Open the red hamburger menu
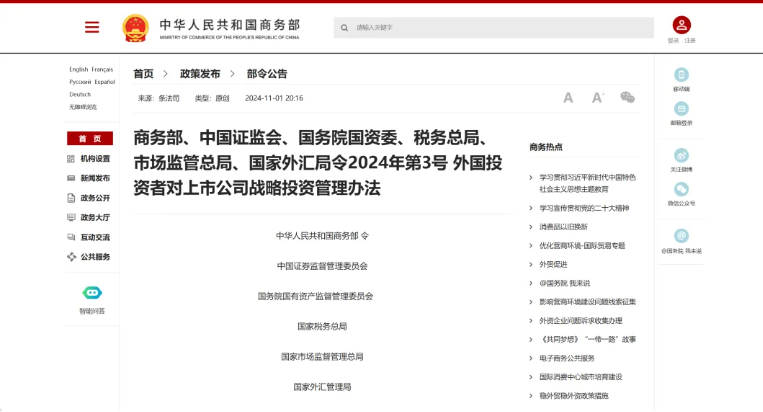The width and height of the screenshot is (763, 412). click(x=92, y=27)
